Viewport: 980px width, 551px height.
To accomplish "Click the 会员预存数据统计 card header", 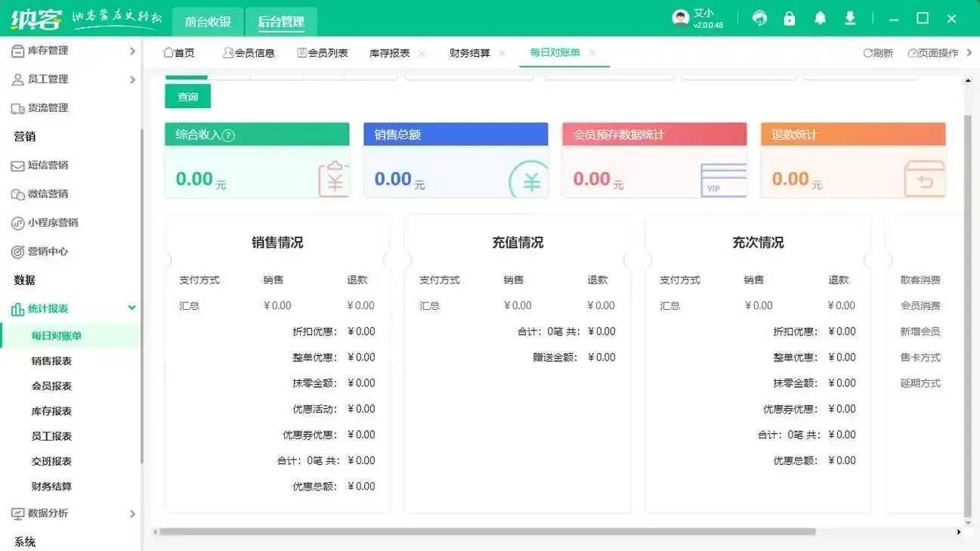I will click(x=654, y=135).
